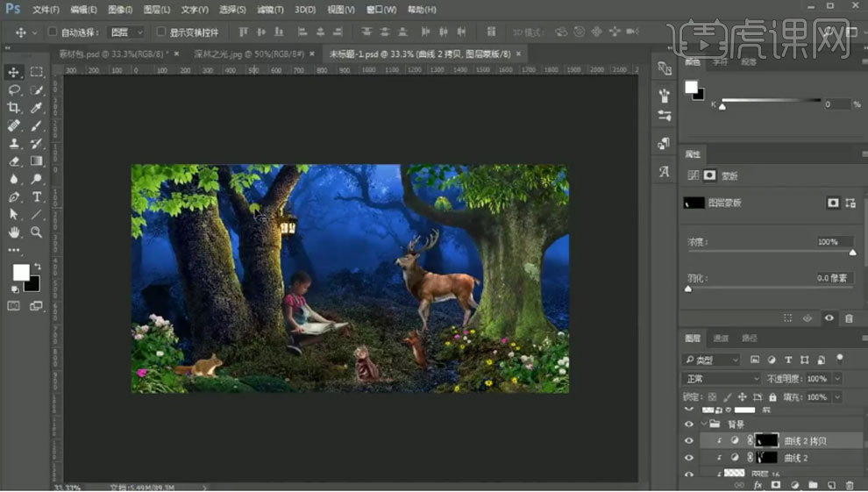This screenshot has width=868, height=492.
Task: Select the Eraser tool
Action: coord(14,161)
